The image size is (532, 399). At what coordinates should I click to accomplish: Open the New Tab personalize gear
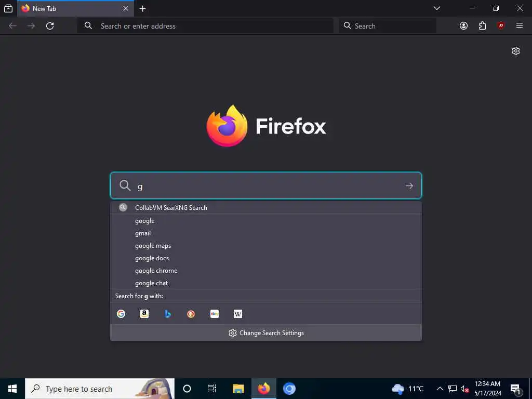pos(516,51)
